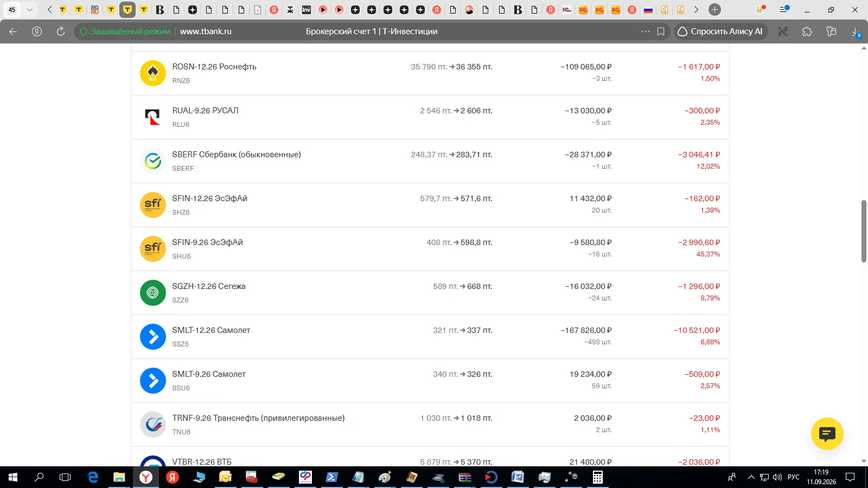Expand the tab list dropdown next to 45
868x488 pixels.
29,10
